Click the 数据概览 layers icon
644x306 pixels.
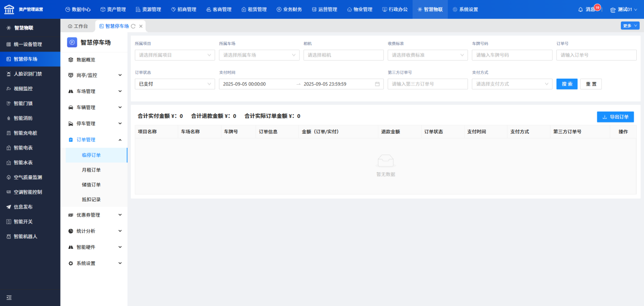tap(71, 60)
